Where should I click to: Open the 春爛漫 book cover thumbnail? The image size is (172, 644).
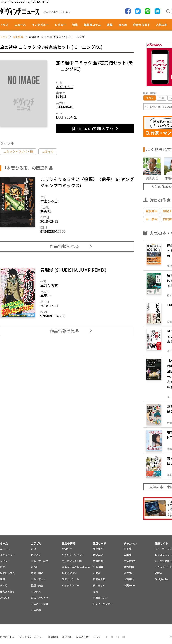point(17,293)
